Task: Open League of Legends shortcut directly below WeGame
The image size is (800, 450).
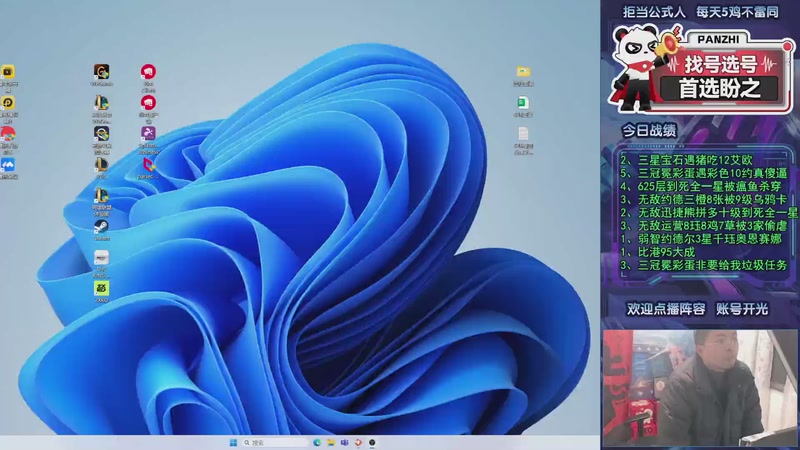Action: (x=101, y=103)
